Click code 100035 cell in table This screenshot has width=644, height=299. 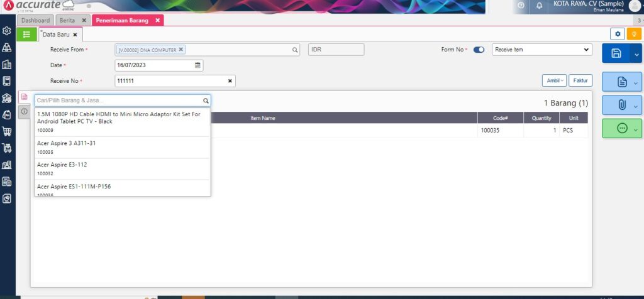tap(500, 131)
